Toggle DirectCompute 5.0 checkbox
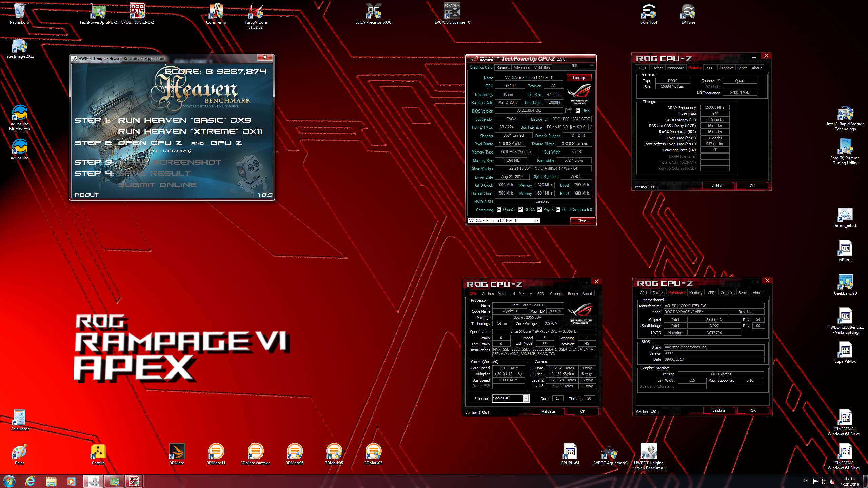Viewport: 868px width, 488px height. [x=558, y=210]
